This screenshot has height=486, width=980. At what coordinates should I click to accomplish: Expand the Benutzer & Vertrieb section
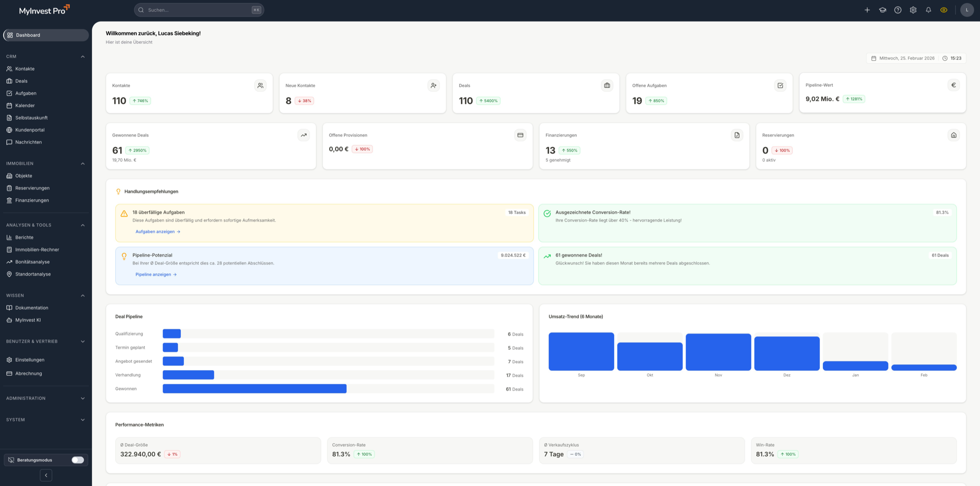pyautogui.click(x=82, y=341)
